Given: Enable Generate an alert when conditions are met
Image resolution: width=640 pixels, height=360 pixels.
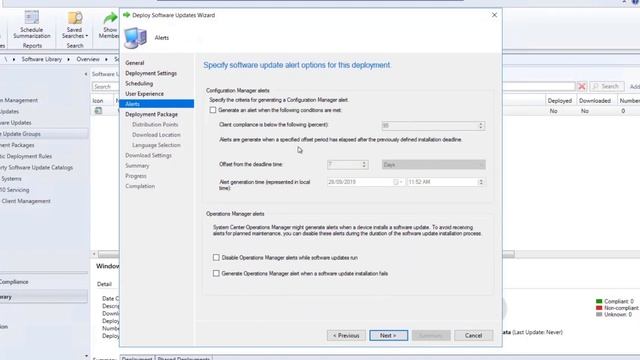Looking at the screenshot, I should pyautogui.click(x=213, y=110).
